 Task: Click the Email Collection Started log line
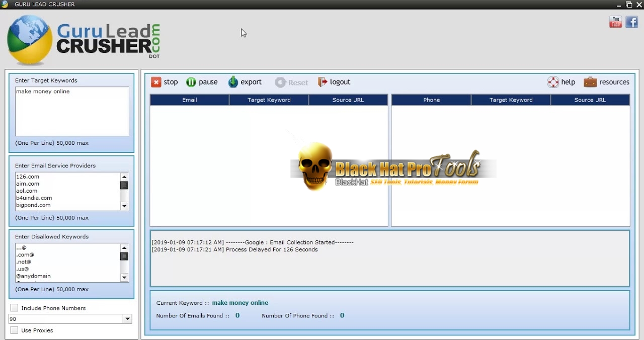point(253,242)
